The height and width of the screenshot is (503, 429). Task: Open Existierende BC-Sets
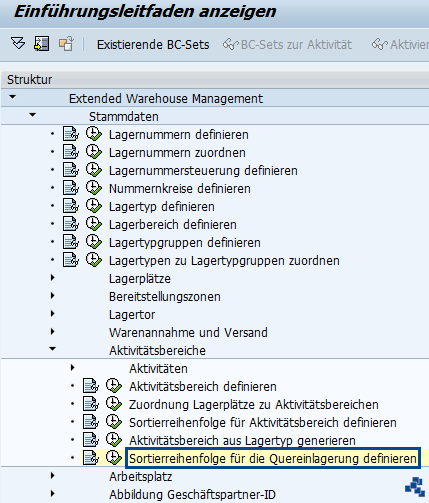(x=153, y=45)
